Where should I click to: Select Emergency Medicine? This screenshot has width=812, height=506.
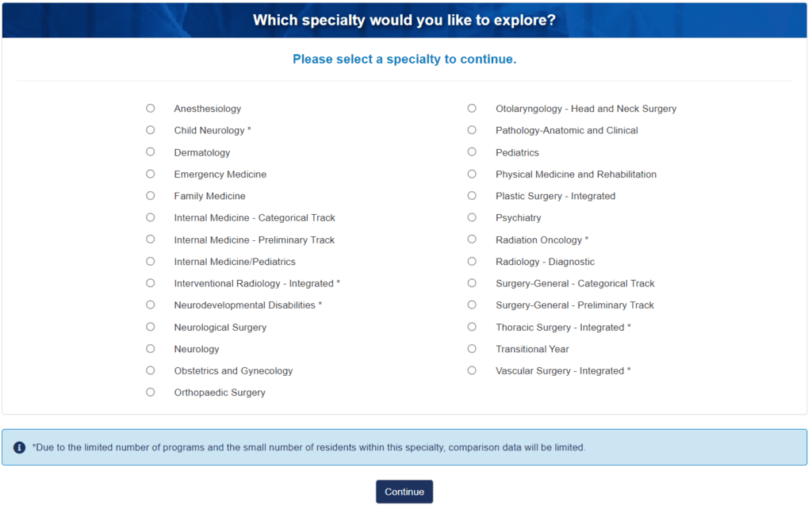point(150,174)
